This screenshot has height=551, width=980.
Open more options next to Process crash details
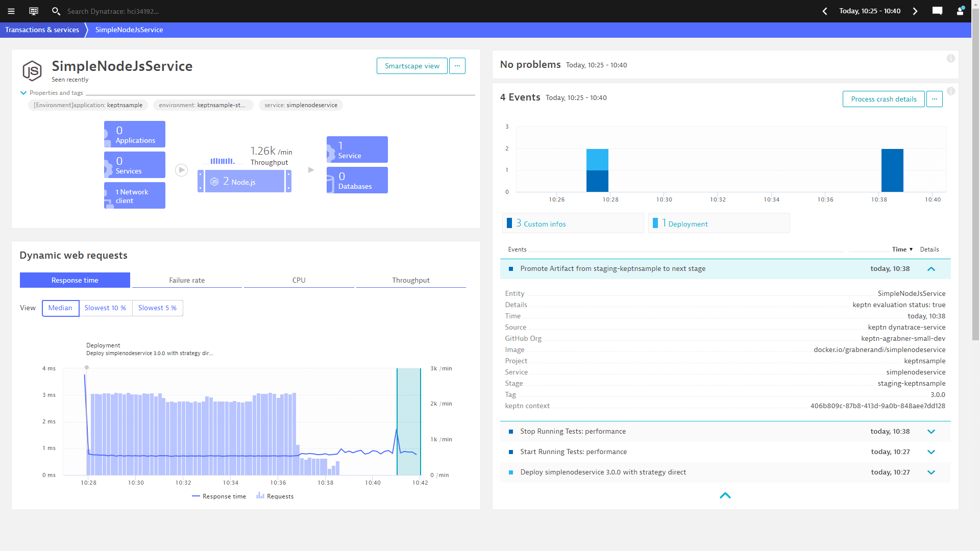(935, 99)
